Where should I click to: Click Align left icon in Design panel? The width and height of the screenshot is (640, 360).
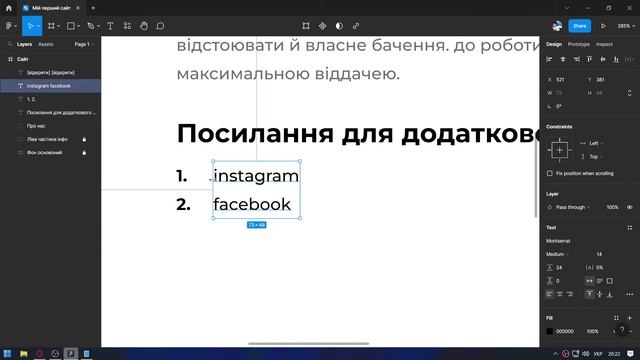pyautogui.click(x=549, y=60)
